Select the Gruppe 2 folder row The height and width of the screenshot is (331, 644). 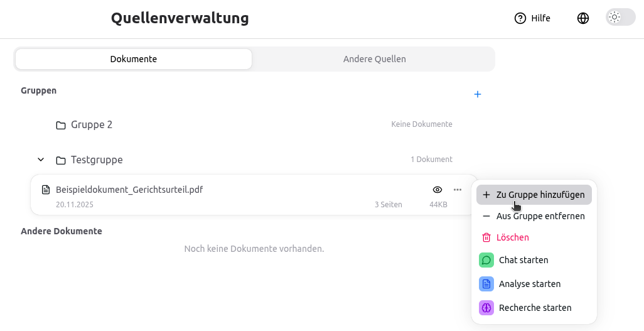[x=255, y=124]
